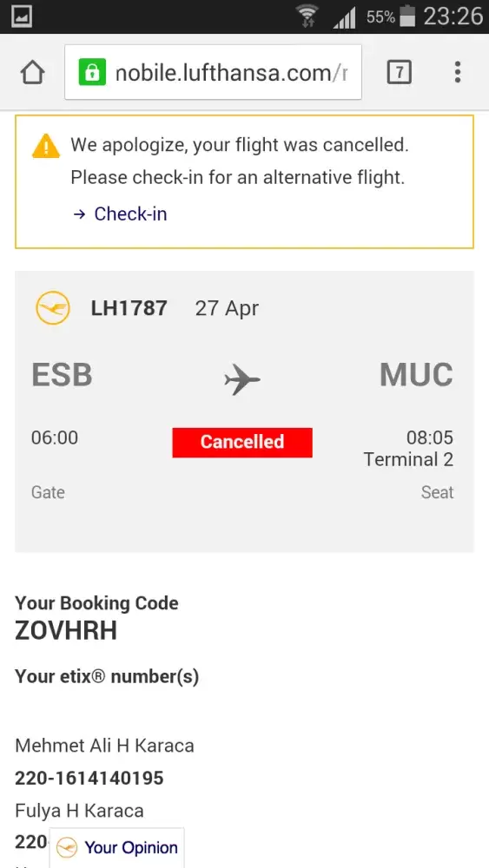
Task: Click the lufthansa.com address bar
Action: point(213,72)
